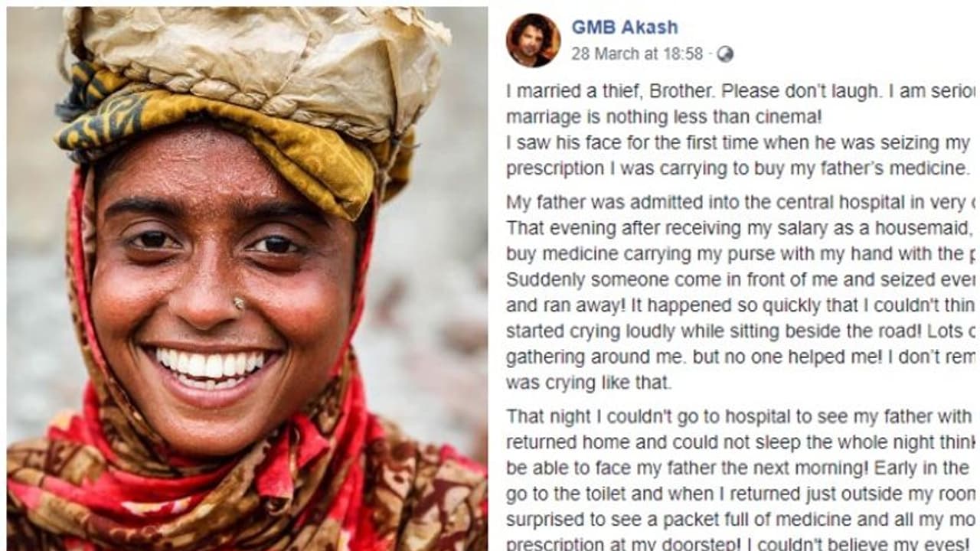980x551 pixels.
Task: Click the line 'surprised to see a packet full of medicine'
Action: pos(735,520)
